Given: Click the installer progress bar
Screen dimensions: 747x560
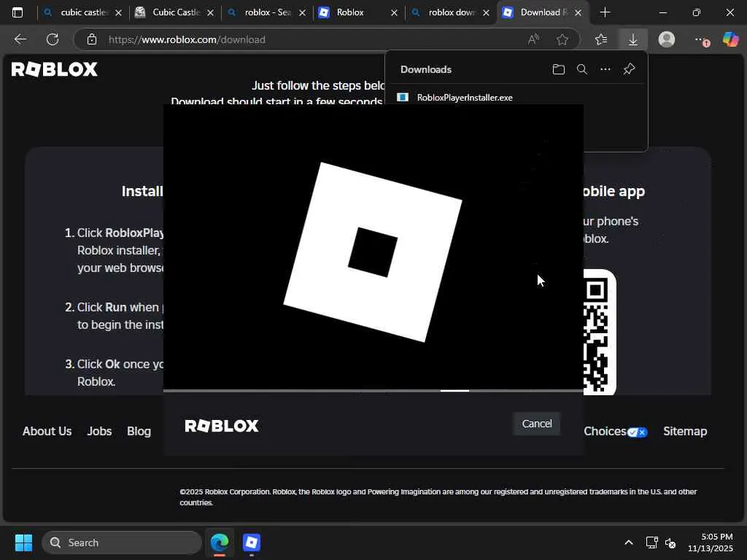Looking at the screenshot, I should [x=373, y=391].
